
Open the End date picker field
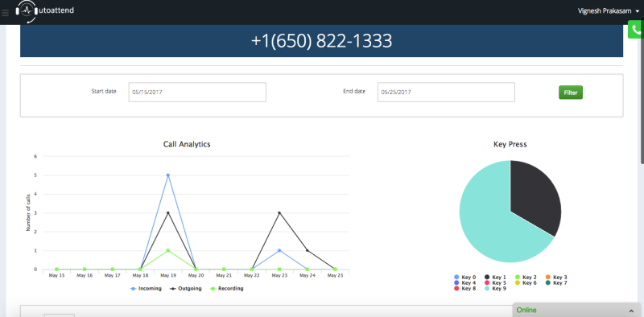coord(446,92)
